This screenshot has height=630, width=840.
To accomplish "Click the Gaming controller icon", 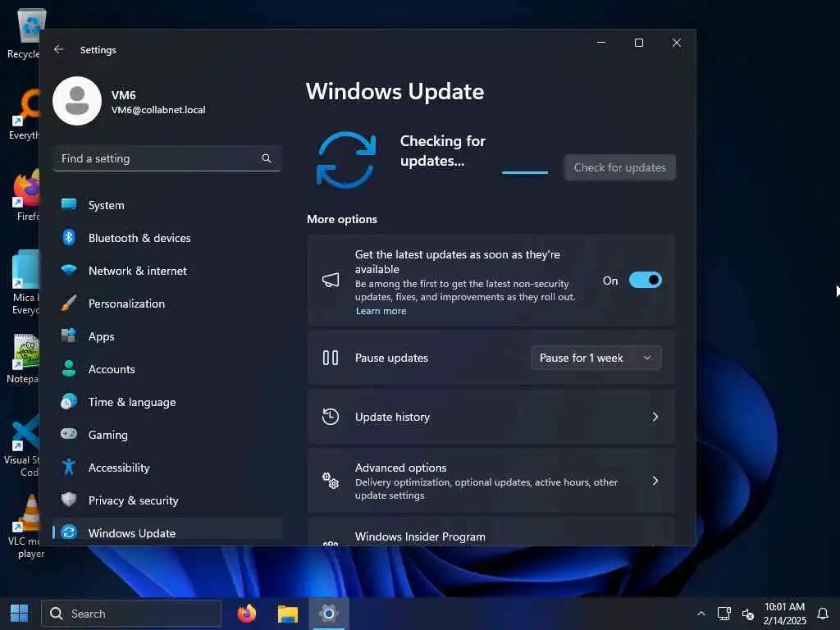I will click(x=69, y=433).
